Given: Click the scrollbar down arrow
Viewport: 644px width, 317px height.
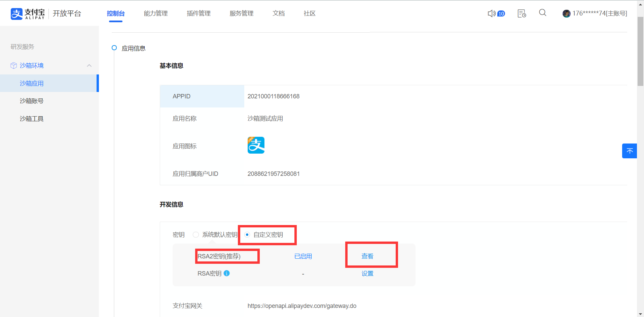Looking at the screenshot, I should (641, 314).
